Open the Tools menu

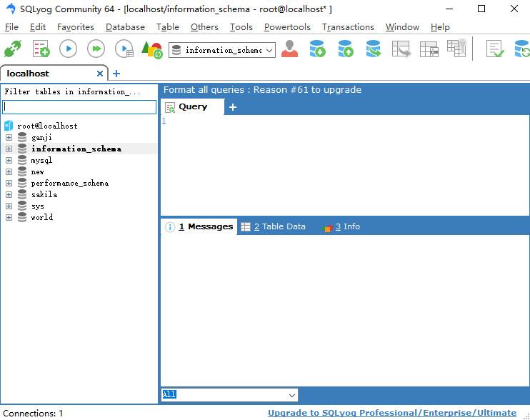click(241, 27)
